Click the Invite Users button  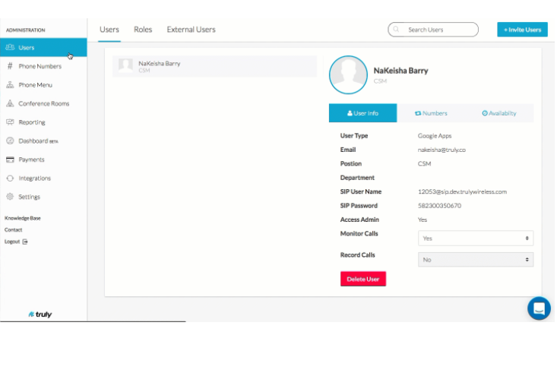coord(522,30)
